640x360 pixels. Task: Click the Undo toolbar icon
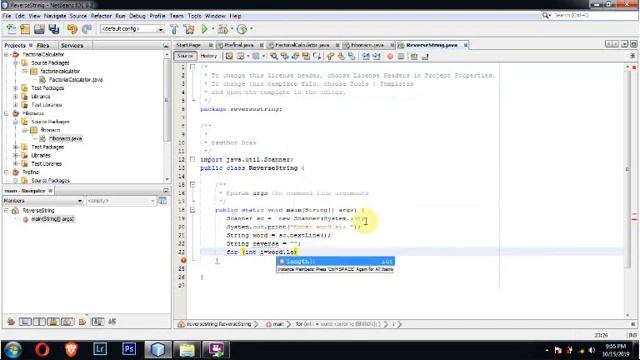(x=72, y=29)
